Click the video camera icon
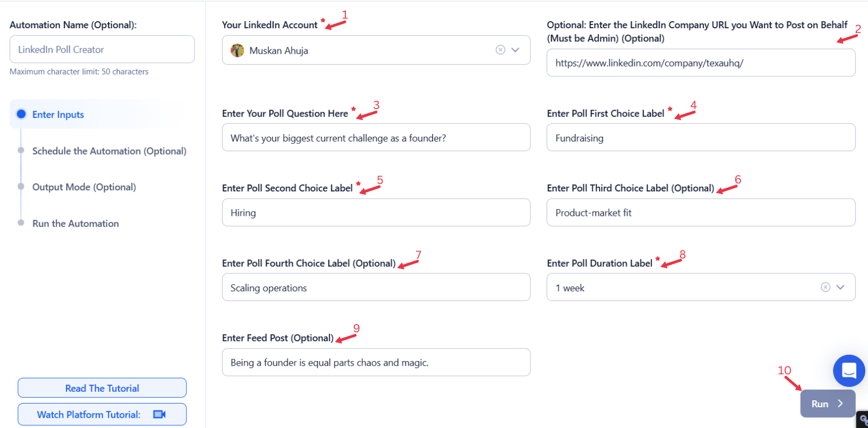This screenshot has width=868, height=428. [159, 414]
